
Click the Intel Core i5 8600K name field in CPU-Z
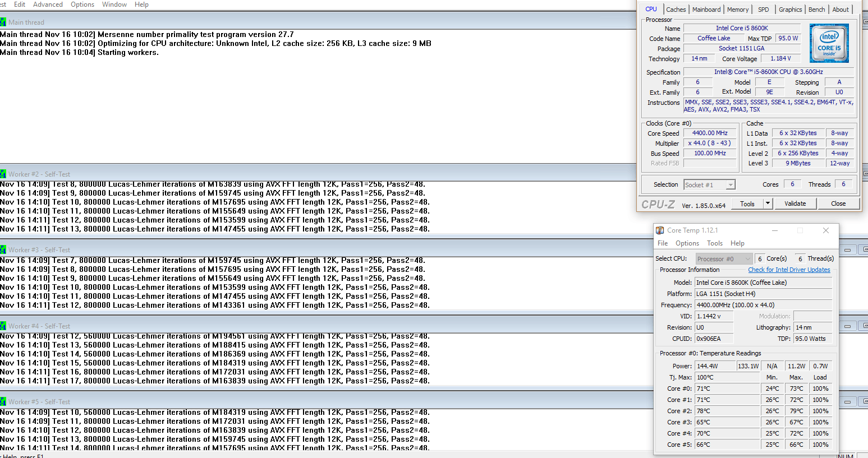[742, 28]
